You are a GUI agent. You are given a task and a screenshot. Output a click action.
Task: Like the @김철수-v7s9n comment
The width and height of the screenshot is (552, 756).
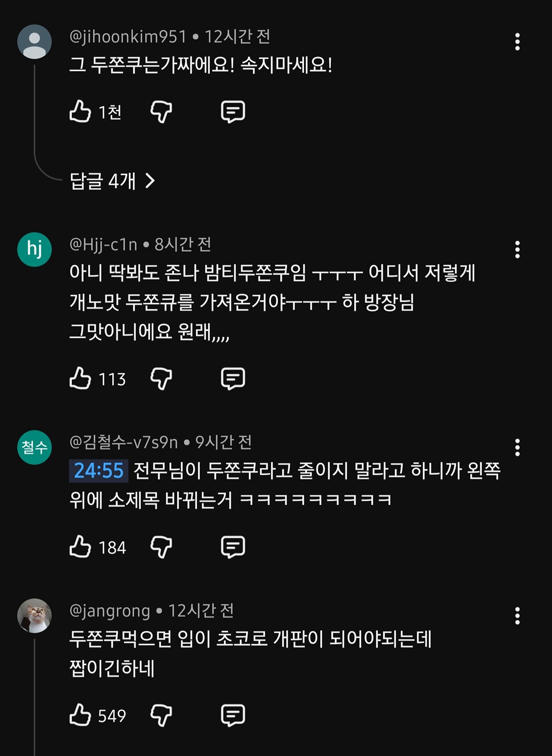point(80,547)
